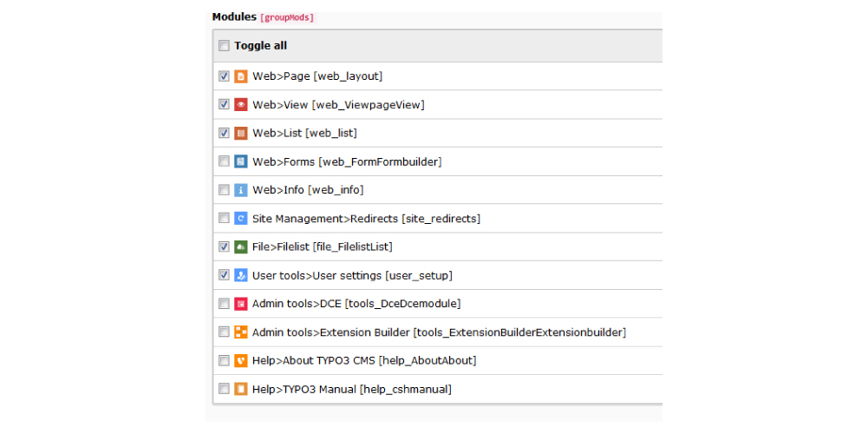
Task: Click the Site Management>Redirects icon
Action: point(240,219)
